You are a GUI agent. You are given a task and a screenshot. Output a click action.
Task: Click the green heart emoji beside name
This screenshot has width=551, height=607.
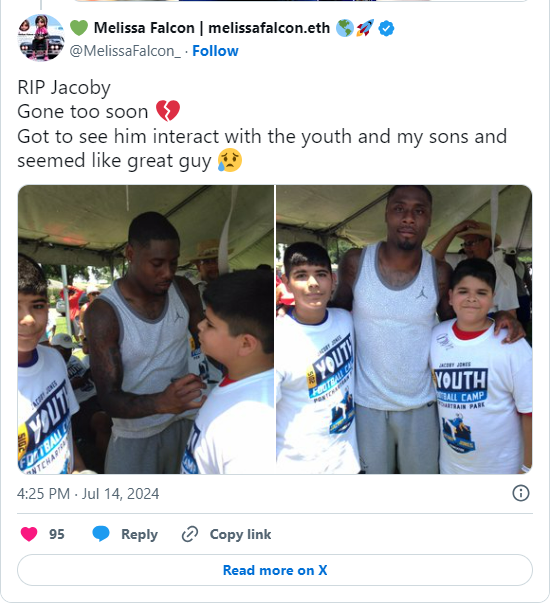79,28
